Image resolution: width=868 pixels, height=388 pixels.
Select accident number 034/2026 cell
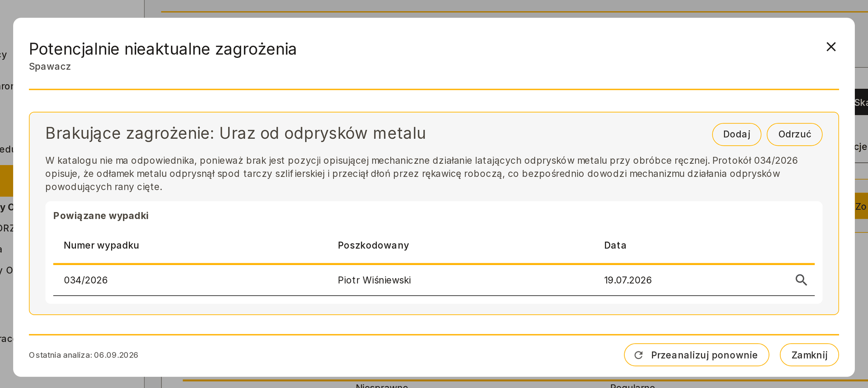(86, 280)
